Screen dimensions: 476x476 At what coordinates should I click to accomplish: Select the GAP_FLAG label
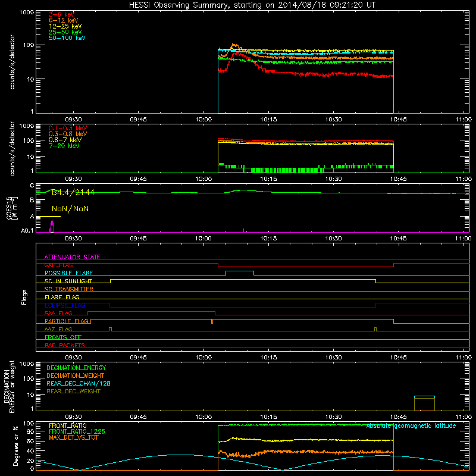58,265
